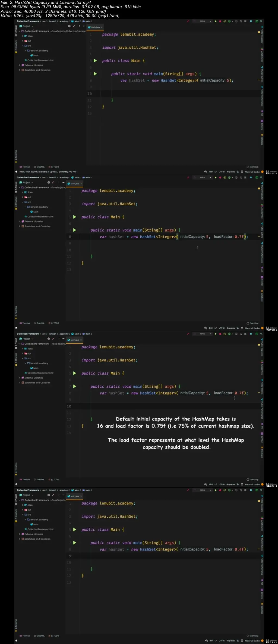Open Event Log in fourth frame
The width and height of the screenshot is (278, 644).
click(x=252, y=636)
